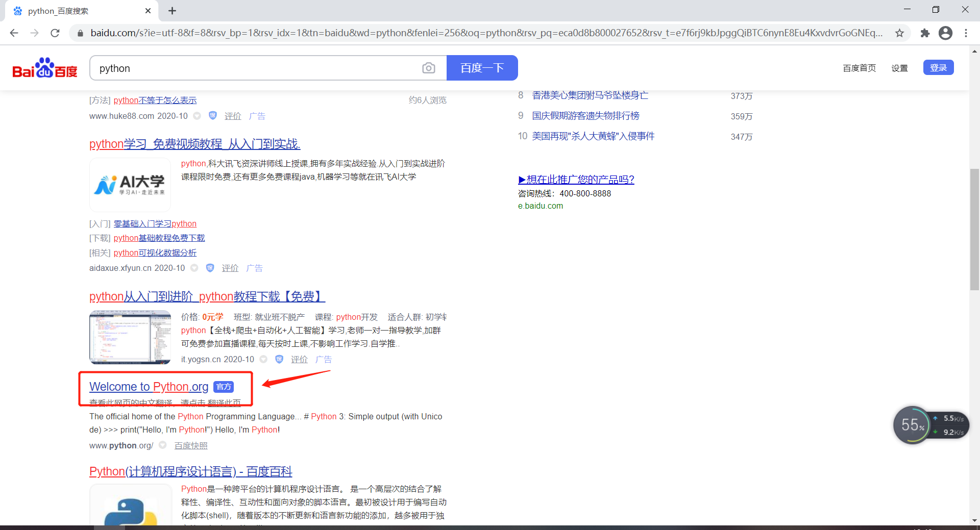The height and width of the screenshot is (530, 980).
Task: Open 百度首页 link
Action: 859,68
